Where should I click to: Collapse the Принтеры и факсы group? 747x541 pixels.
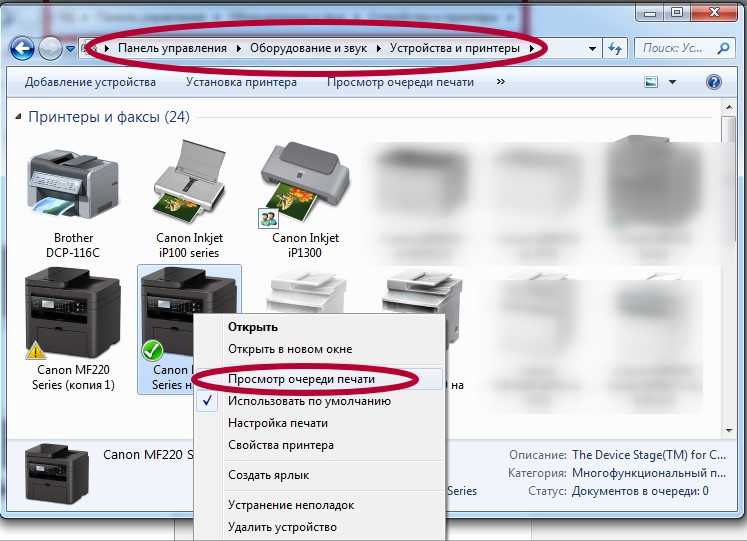(18, 116)
